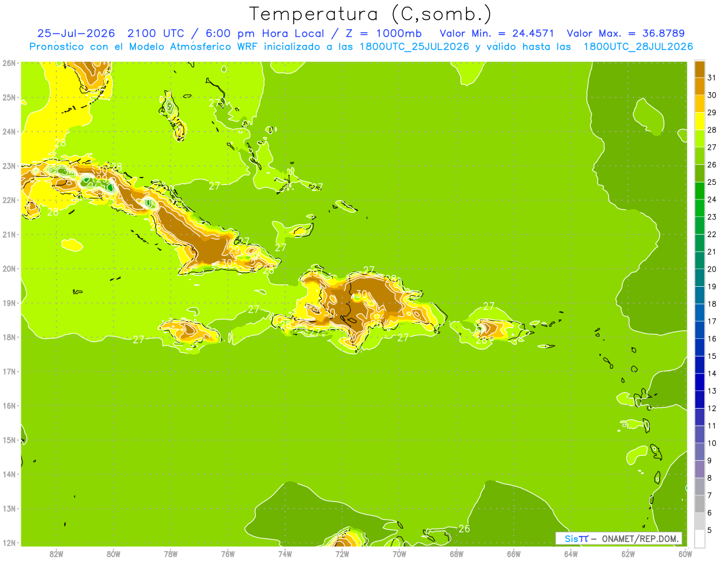This screenshot has height=562, width=728.
Task: Click the colorbar label "31"
Action: [x=712, y=78]
